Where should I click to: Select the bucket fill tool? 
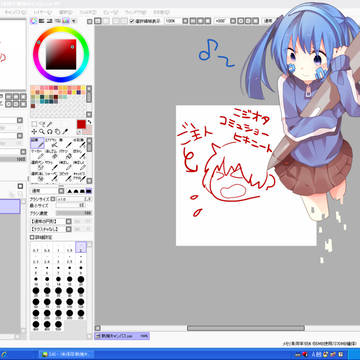pos(65,154)
